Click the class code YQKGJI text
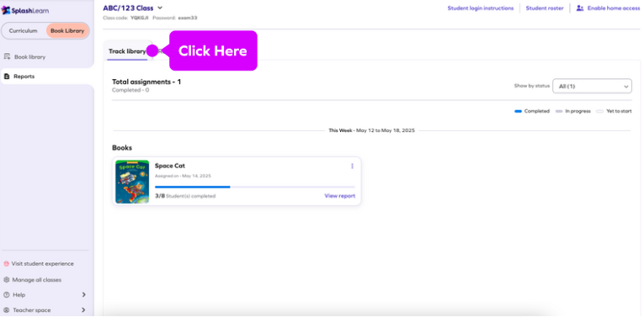The image size is (644, 317). click(141, 18)
